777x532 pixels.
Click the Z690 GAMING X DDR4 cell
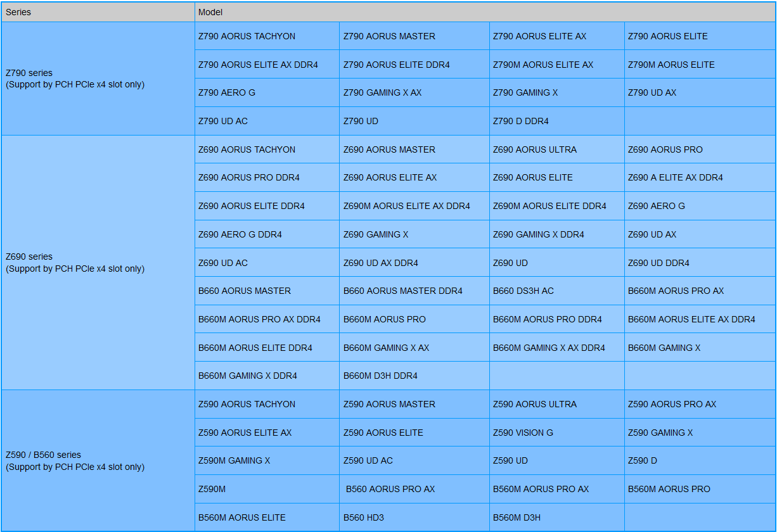tap(557, 234)
